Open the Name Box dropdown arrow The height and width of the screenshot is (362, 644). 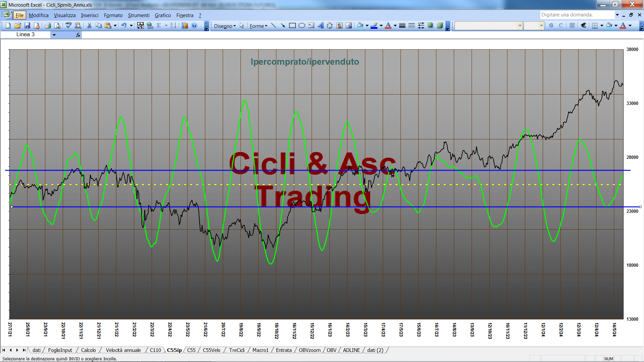54,35
